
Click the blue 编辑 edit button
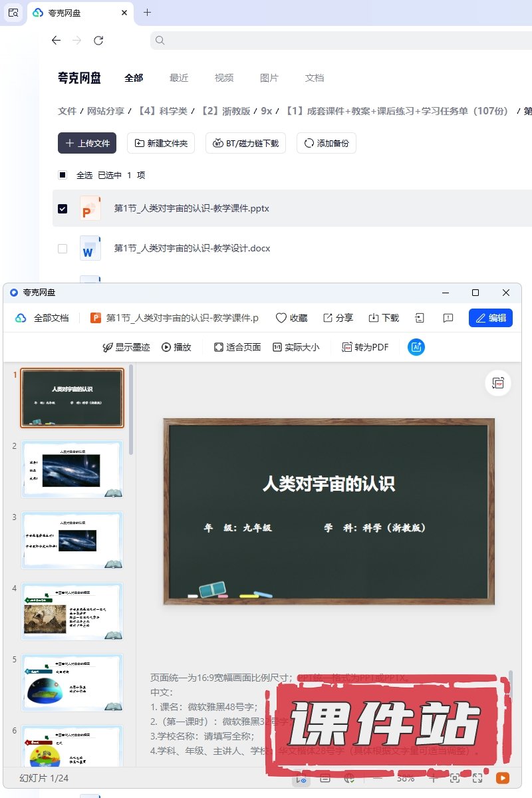point(490,318)
